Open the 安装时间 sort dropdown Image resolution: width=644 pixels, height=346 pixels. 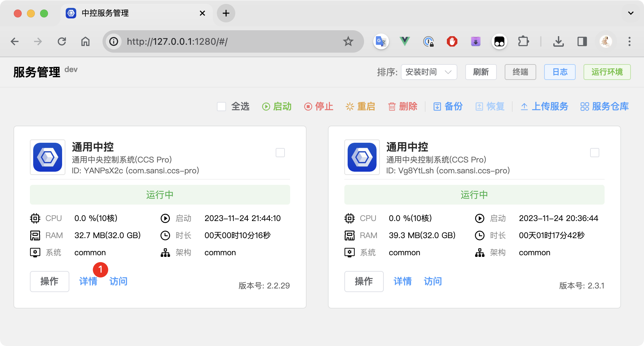429,72
